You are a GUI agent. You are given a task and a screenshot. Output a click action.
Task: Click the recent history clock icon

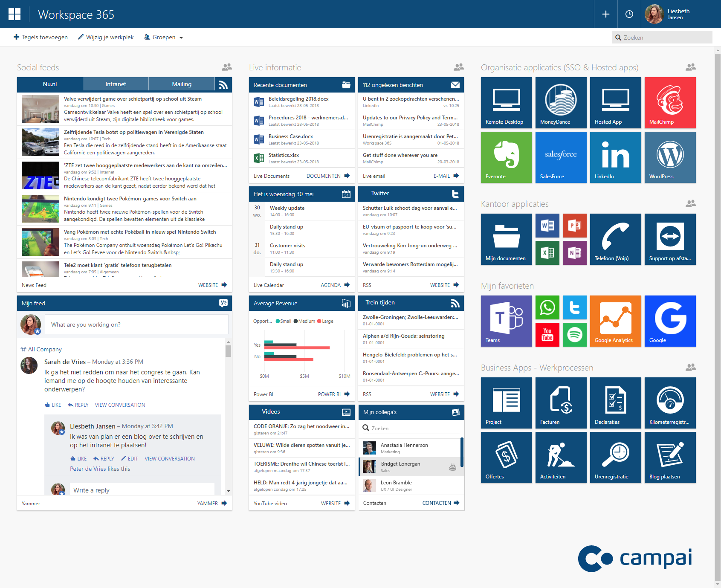(x=629, y=14)
